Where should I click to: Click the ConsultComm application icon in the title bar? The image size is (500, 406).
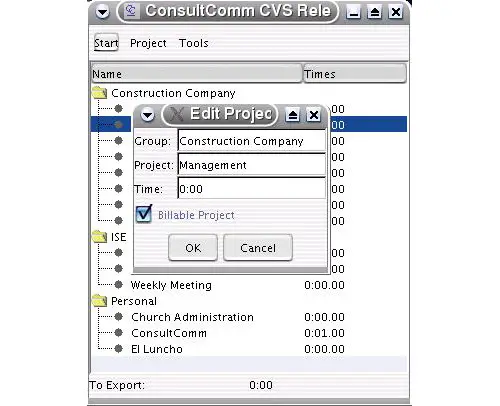coord(131,11)
